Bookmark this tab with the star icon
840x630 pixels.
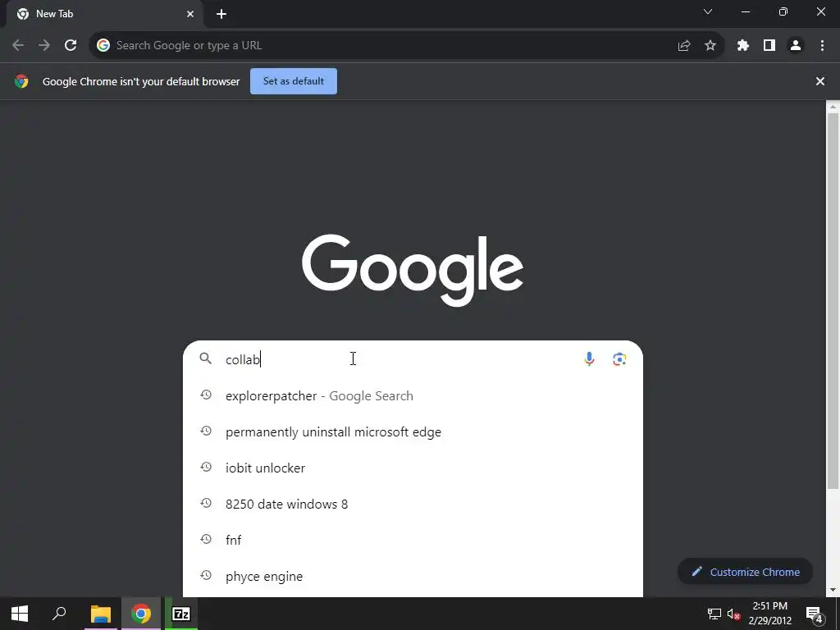[710, 46]
